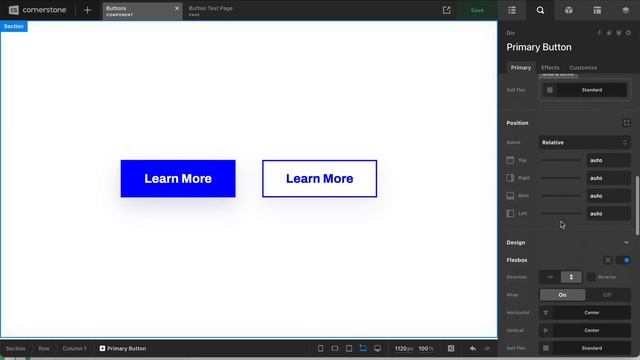
Task: Select Column 1 in the breadcrumb
Action: click(x=74, y=349)
